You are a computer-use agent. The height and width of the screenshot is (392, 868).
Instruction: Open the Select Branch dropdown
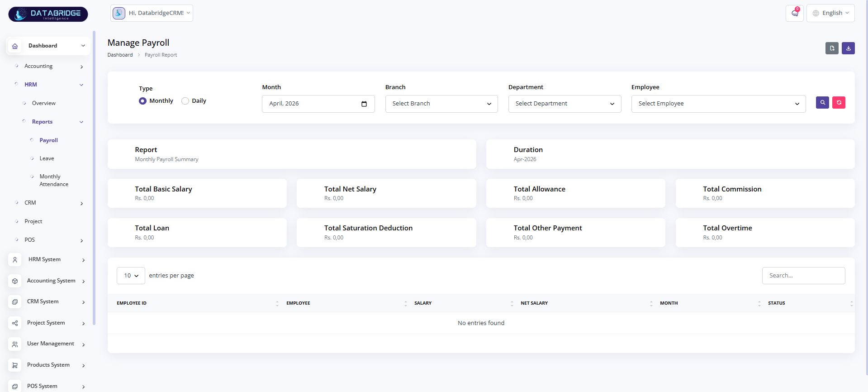click(x=441, y=104)
